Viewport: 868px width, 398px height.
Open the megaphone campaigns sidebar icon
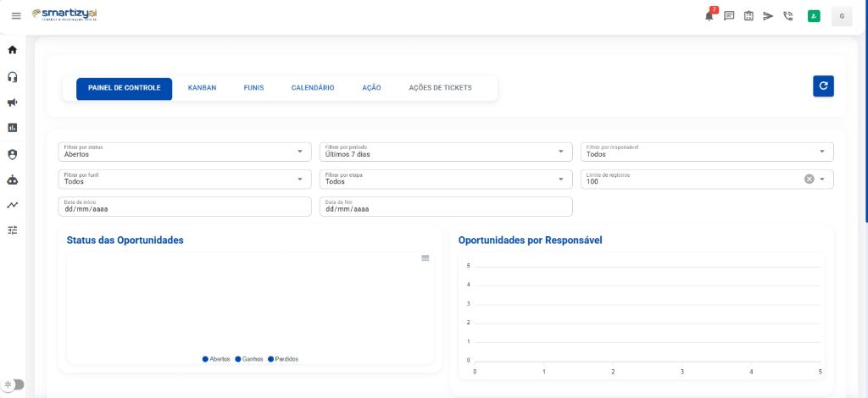click(12, 102)
